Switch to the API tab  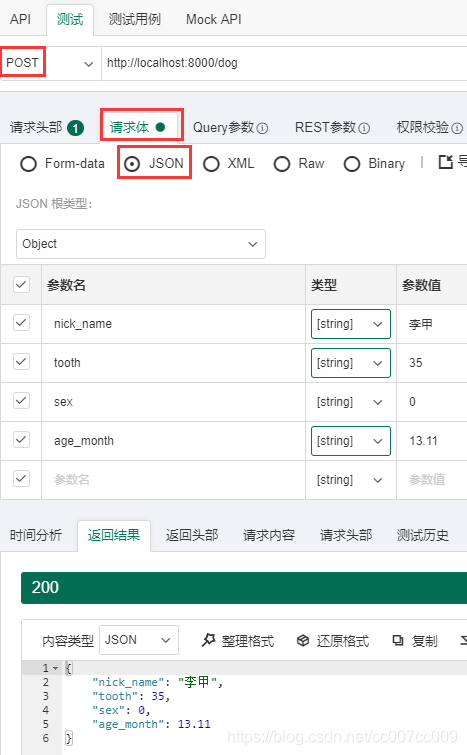[x=20, y=19]
